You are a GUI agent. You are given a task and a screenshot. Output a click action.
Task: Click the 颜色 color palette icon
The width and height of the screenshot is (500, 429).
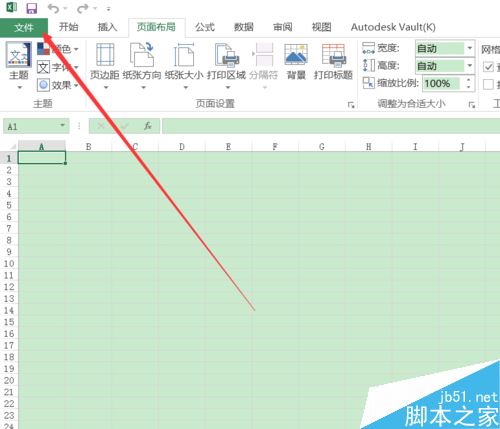coord(44,49)
